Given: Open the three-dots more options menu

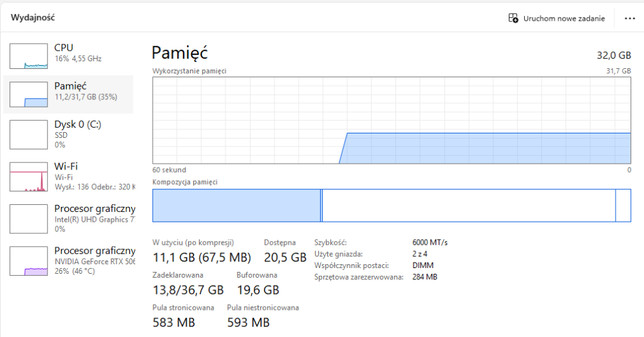Looking at the screenshot, I should click(629, 18).
